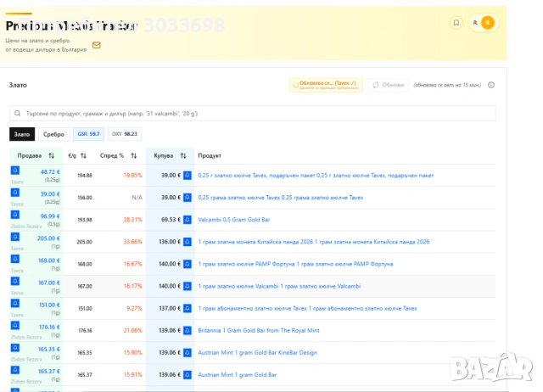This screenshot has height=392, width=543.
Task: Open the bookmark icon button in header
Action: pos(456,23)
